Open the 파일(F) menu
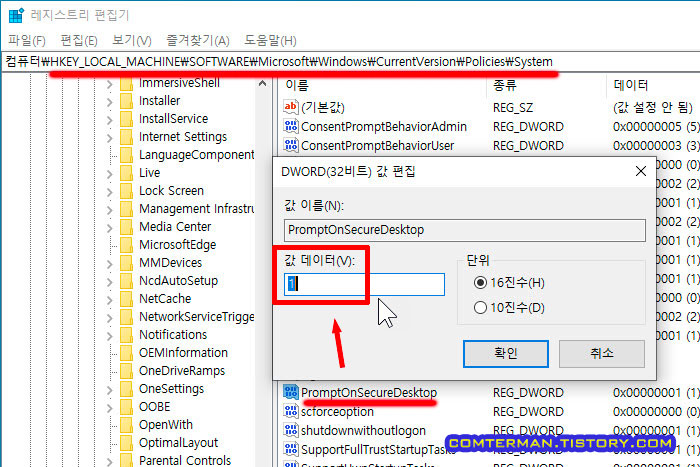This screenshot has height=467, width=700. click(27, 41)
